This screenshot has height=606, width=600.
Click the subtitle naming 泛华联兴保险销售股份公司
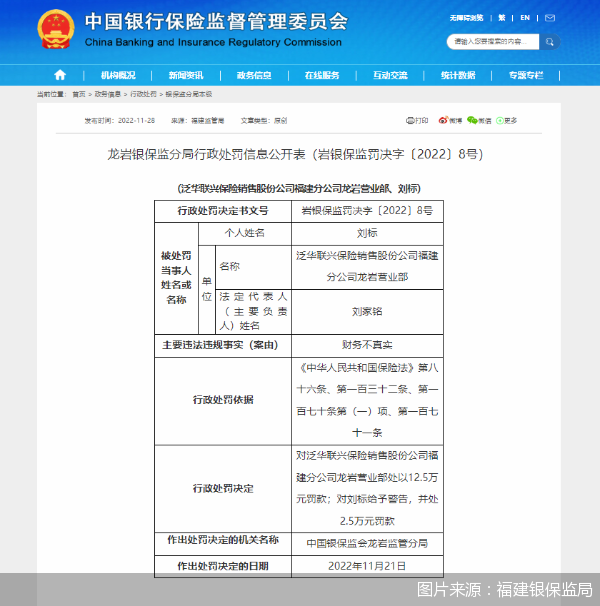coord(299,189)
